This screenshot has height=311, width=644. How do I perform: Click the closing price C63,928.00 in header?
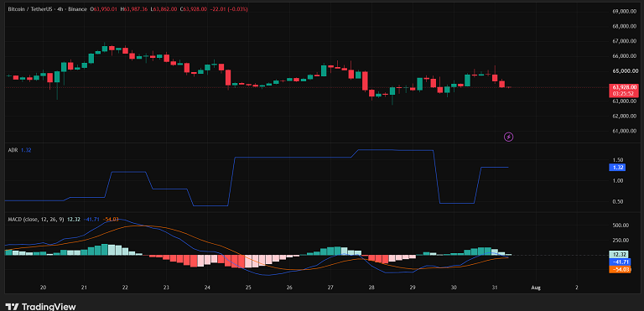(195, 8)
